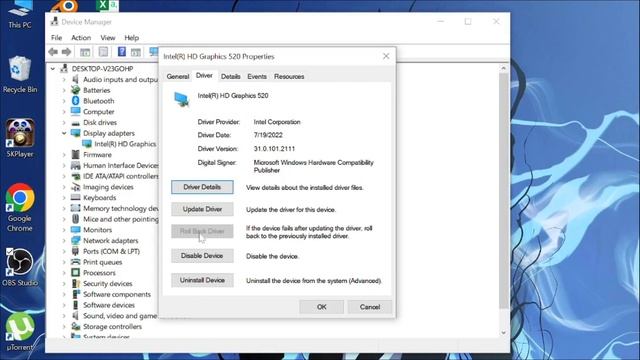
Task: Select the Software components tree item
Action: pos(117,294)
